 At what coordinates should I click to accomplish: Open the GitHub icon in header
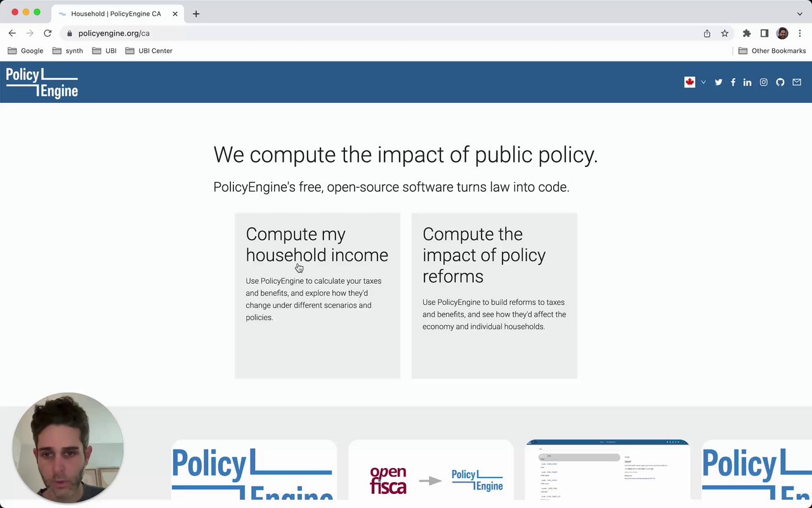pyautogui.click(x=780, y=82)
